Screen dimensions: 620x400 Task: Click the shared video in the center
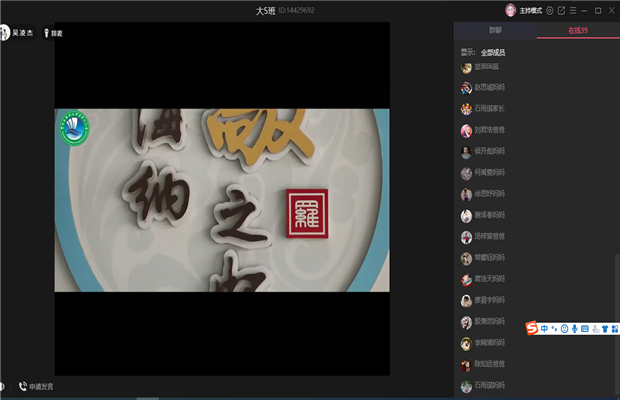221,199
